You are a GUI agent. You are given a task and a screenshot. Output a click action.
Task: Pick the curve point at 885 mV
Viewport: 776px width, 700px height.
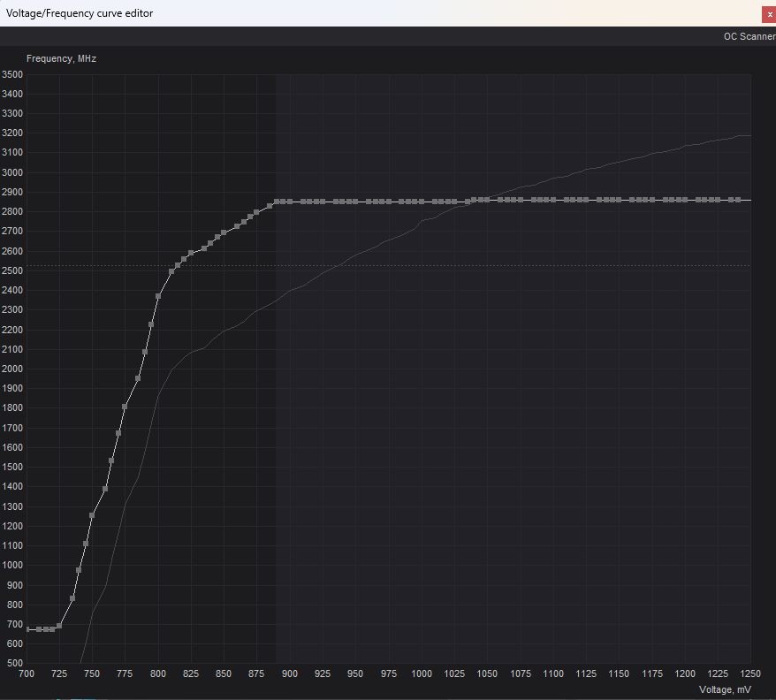270,205
